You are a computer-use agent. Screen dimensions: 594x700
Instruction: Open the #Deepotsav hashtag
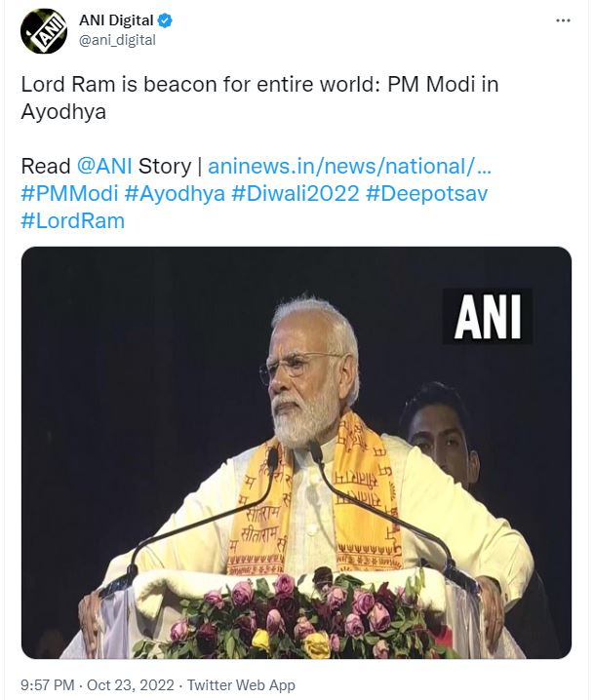coord(426,193)
